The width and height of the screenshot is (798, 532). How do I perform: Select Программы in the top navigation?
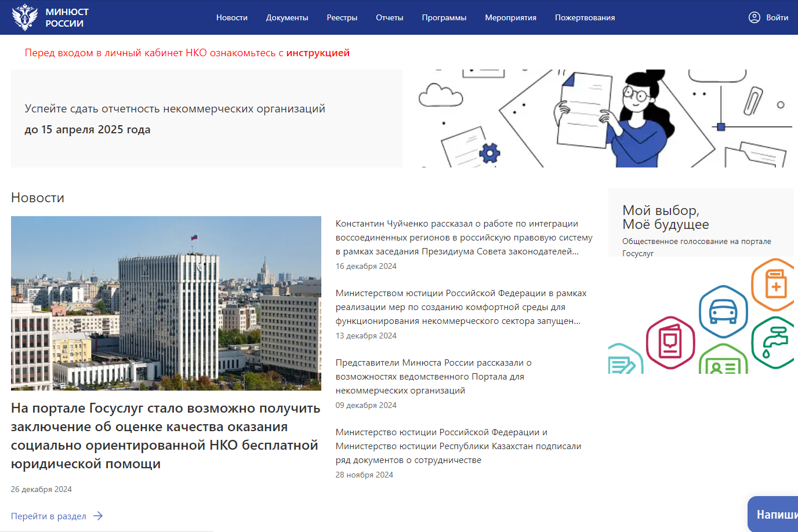(444, 17)
